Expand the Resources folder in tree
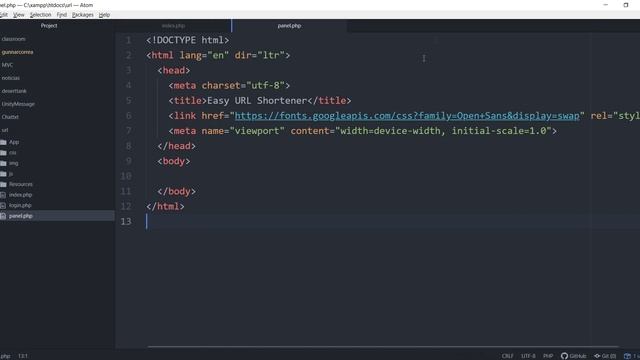 [20, 184]
